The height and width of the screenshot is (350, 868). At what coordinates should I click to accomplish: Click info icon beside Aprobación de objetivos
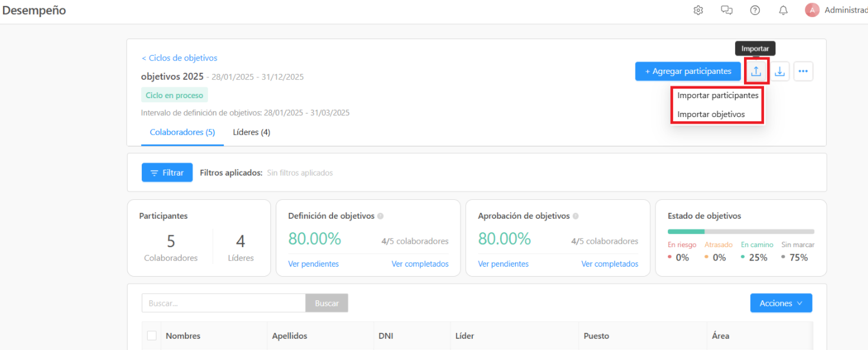[x=576, y=216]
